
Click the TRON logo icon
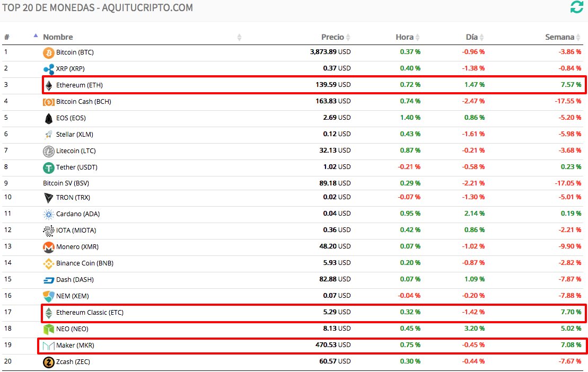point(48,198)
